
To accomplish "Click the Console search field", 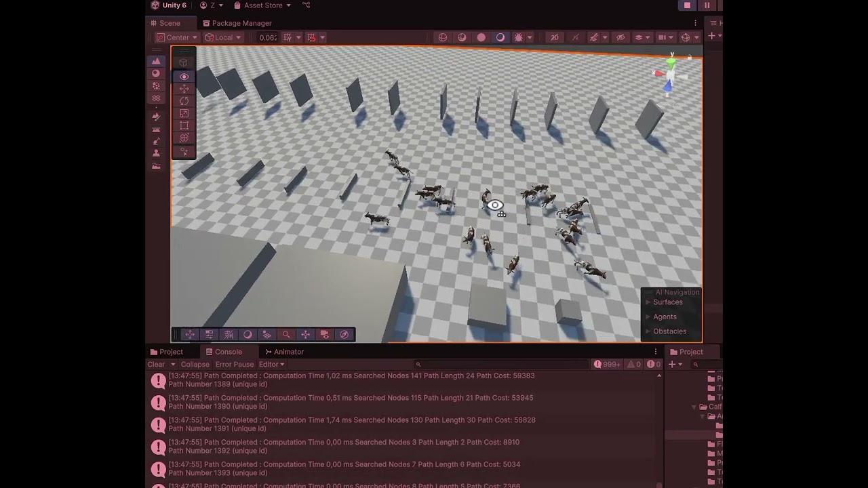I will pos(502,365).
